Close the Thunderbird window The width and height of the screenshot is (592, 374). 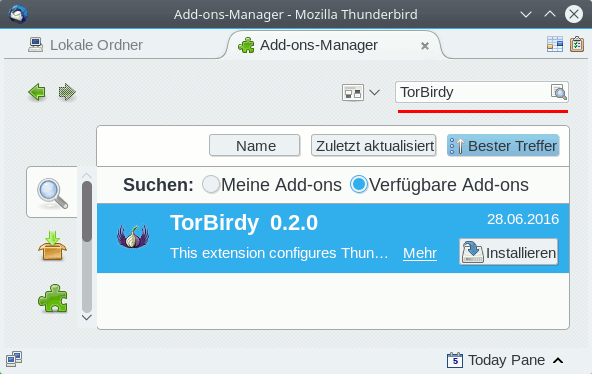(574, 14)
